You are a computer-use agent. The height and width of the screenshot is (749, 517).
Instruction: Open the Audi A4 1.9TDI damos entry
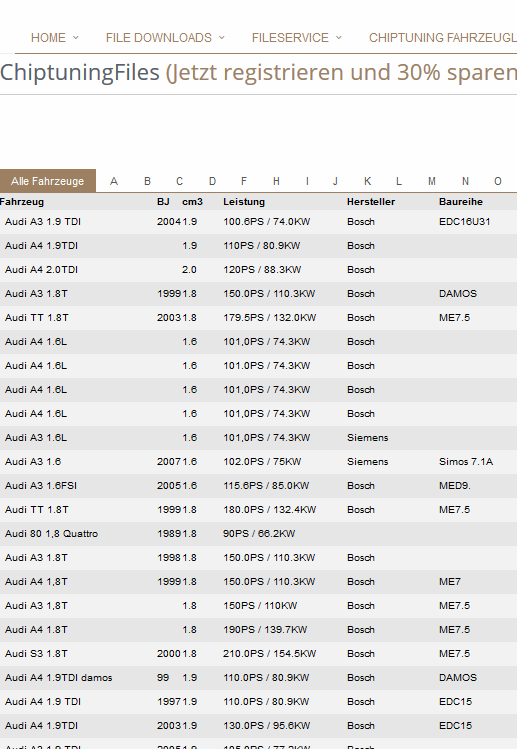pyautogui.click(x=258, y=677)
